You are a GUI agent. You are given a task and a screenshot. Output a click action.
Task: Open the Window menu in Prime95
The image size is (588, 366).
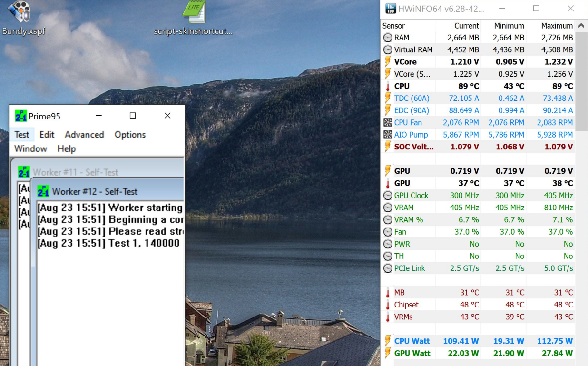(30, 149)
